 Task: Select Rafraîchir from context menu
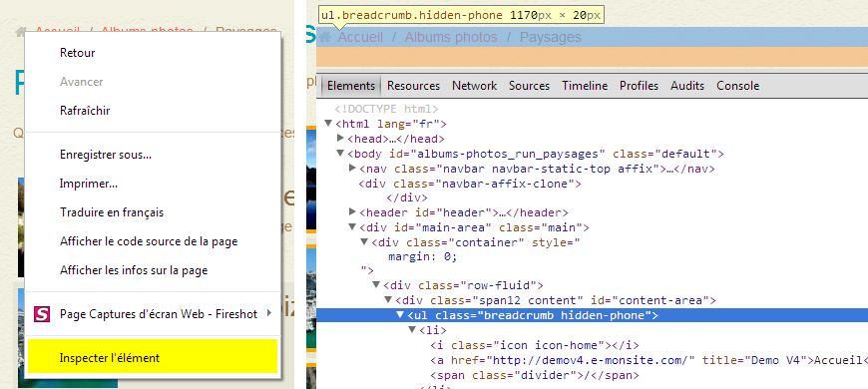(x=85, y=110)
